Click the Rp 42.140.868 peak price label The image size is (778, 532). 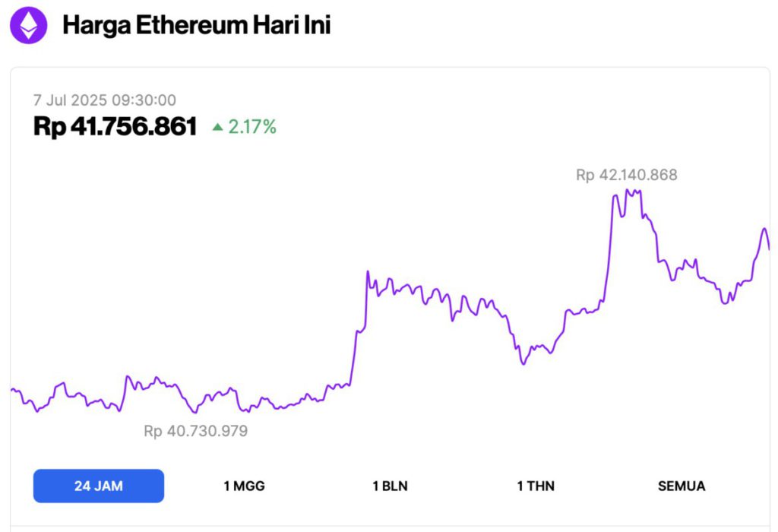tap(628, 175)
